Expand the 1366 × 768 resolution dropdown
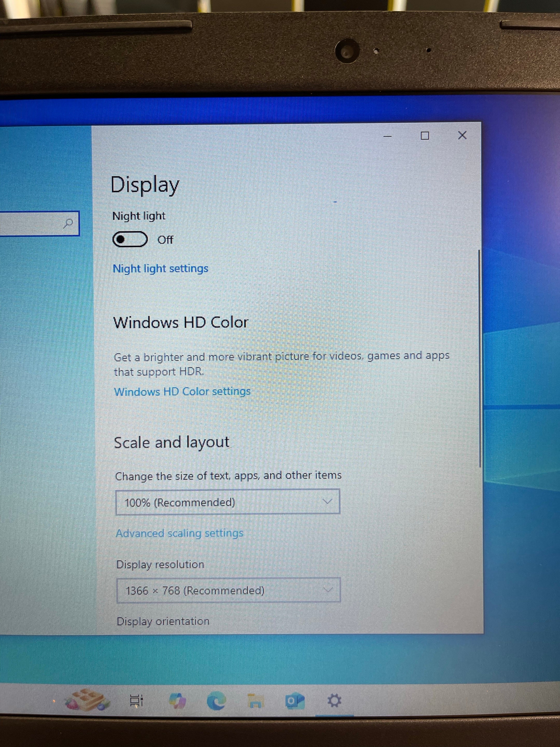Screen dimensions: 560x747 pyautogui.click(x=228, y=590)
